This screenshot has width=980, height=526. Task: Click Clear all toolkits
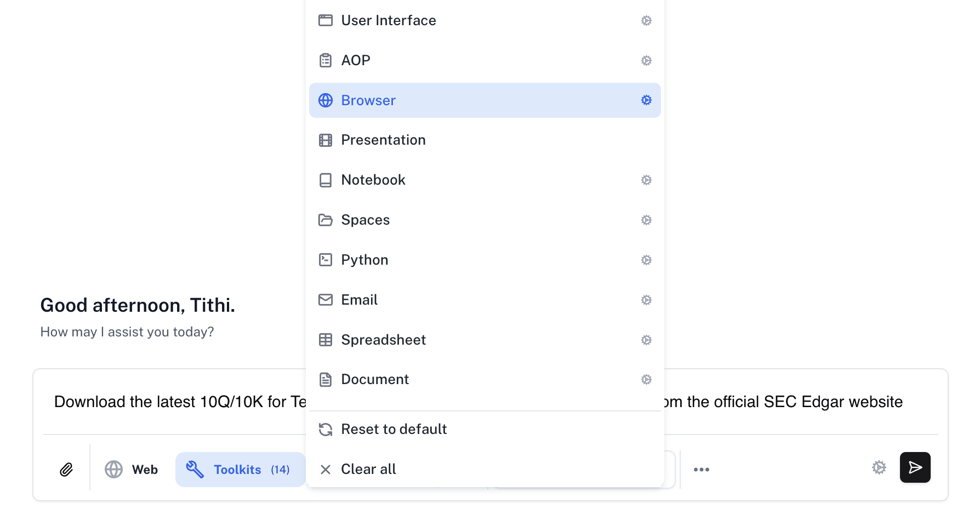368,470
